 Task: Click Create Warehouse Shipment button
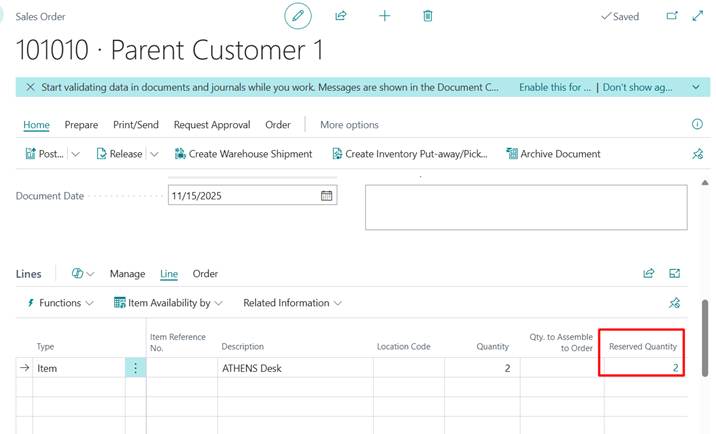pyautogui.click(x=243, y=154)
